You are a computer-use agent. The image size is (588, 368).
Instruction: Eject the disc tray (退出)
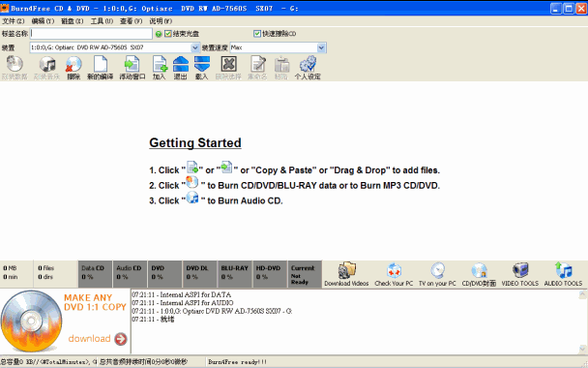(181, 64)
